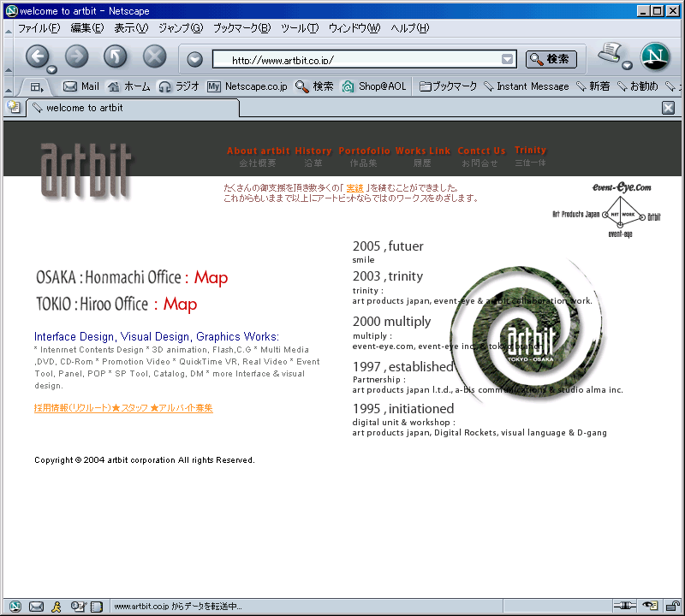Click the sidebar toggle icon on personal toolbar
The height and width of the screenshot is (616, 685).
pyautogui.click(x=36, y=87)
